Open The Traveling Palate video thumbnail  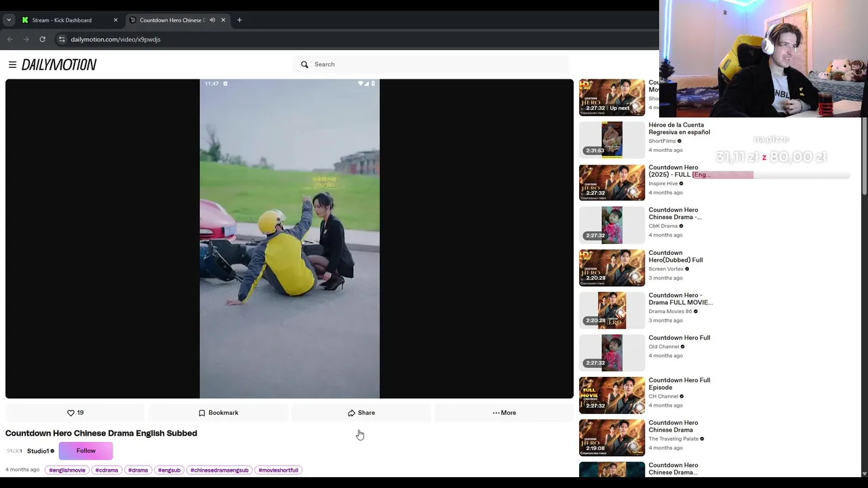pyautogui.click(x=612, y=438)
